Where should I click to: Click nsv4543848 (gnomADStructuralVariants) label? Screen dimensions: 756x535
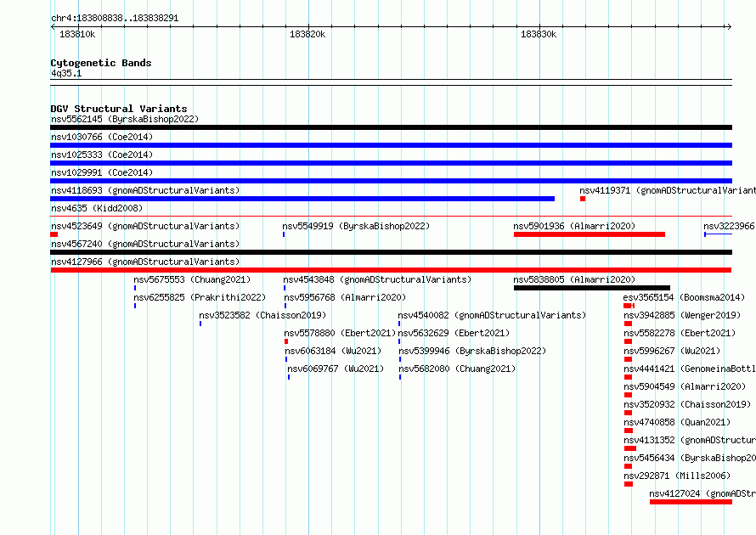pos(377,279)
